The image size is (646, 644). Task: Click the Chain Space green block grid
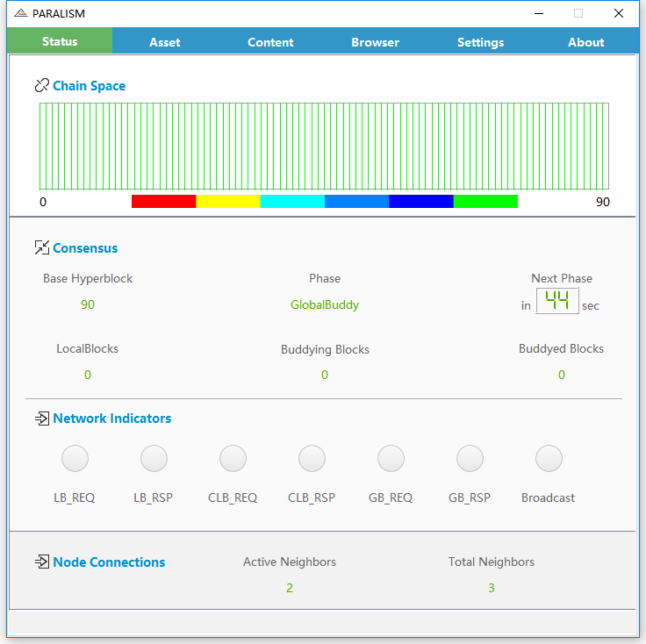point(324,147)
